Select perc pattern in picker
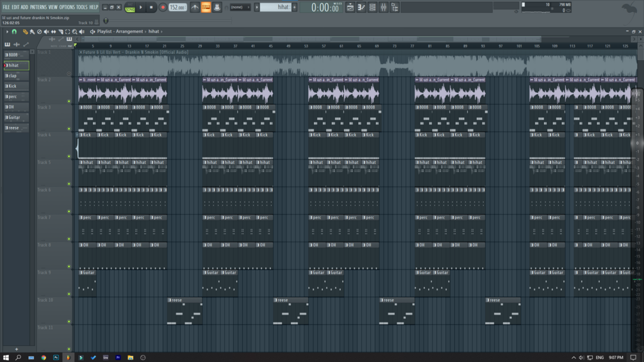This screenshot has height=362, width=644. pyautogui.click(x=17, y=97)
